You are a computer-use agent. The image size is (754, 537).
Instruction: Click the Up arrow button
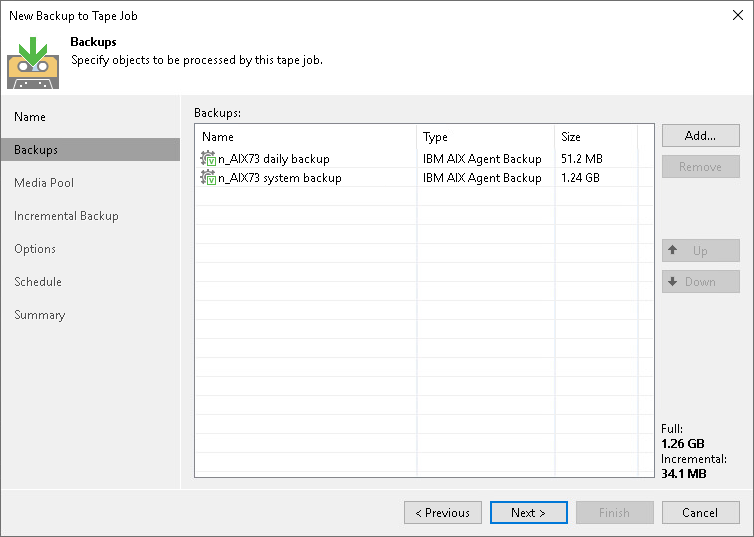tap(700, 250)
